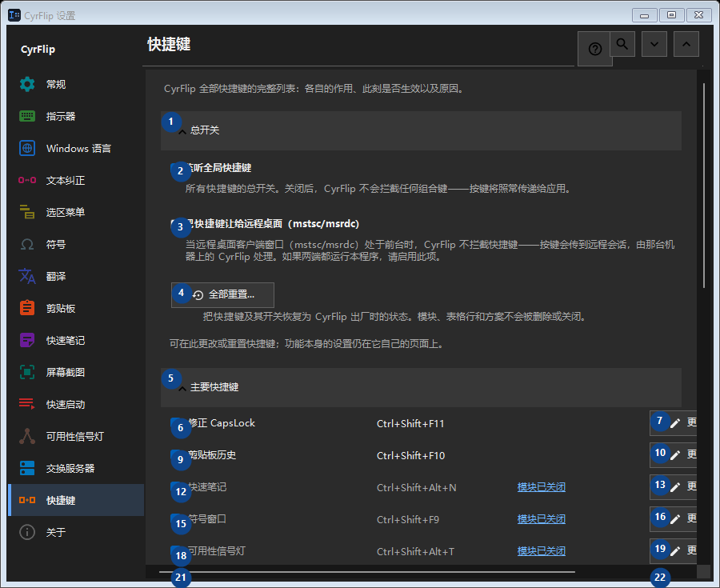Open the 翻译 translate icon
Viewport: 720px width, 588px height.
[27, 276]
